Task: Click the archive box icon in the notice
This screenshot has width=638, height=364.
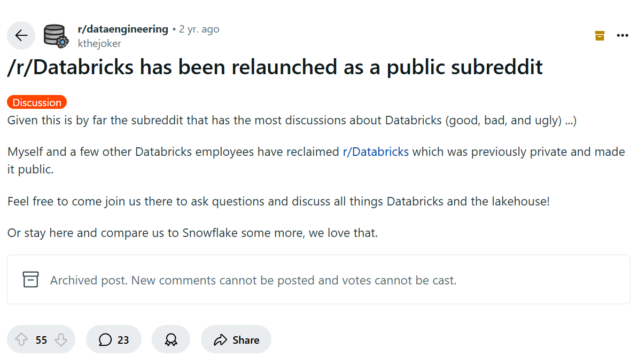Action: 30,279
